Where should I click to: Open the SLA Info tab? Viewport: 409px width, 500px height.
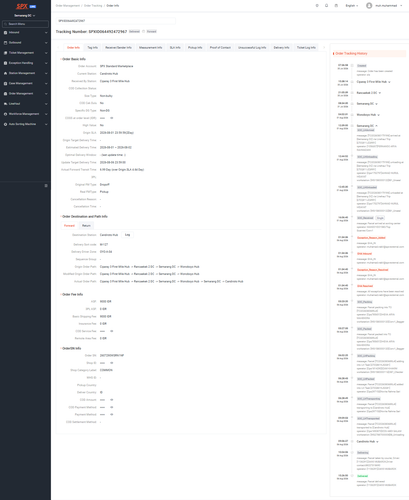(175, 48)
